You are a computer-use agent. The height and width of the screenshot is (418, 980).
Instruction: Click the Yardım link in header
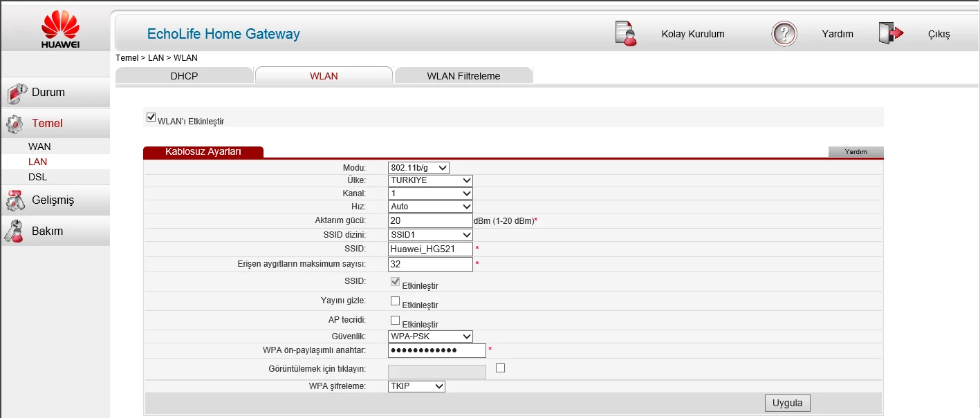[x=838, y=34]
